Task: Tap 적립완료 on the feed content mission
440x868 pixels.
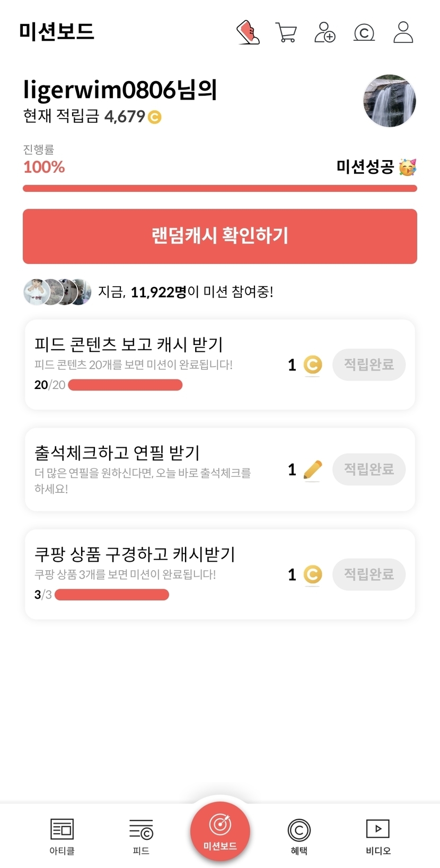Action: pos(369,365)
